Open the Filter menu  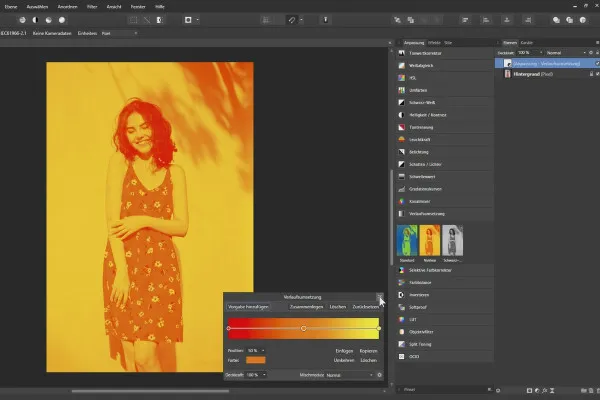pyautogui.click(x=92, y=5)
